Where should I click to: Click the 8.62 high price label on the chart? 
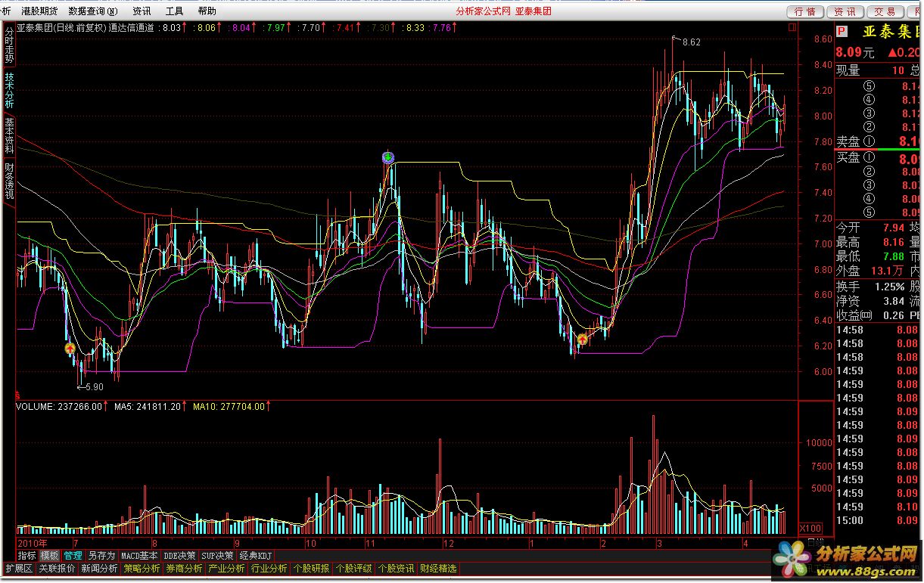(x=691, y=42)
